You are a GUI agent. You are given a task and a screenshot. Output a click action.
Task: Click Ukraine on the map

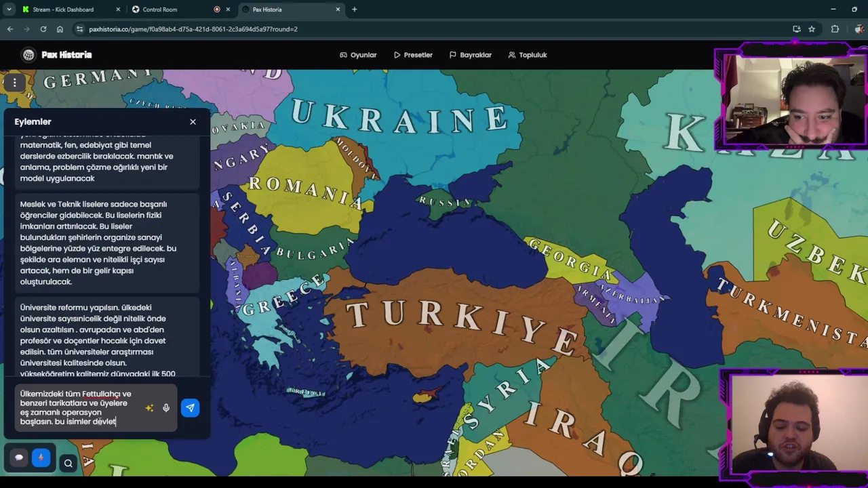pos(400,117)
